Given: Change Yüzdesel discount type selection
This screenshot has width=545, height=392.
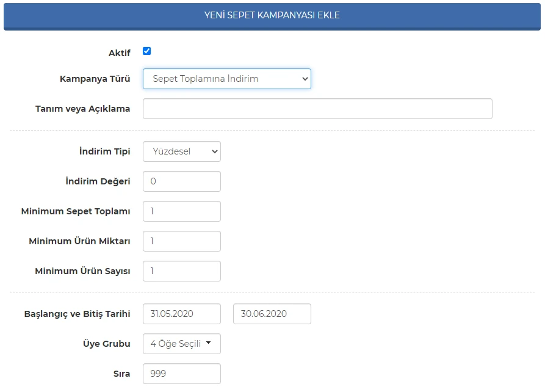Looking at the screenshot, I should [x=181, y=151].
